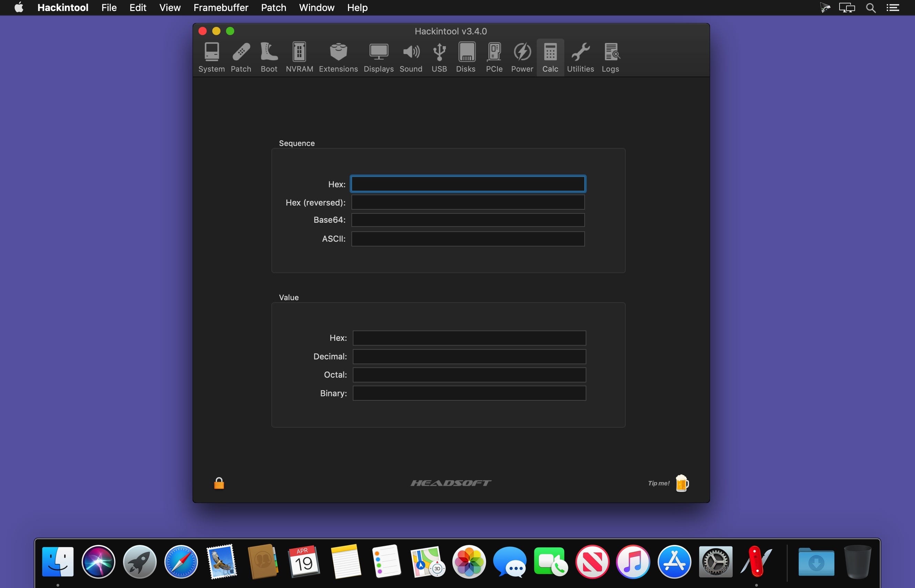The width and height of the screenshot is (915, 588).
Task: Open the Boot section
Action: coord(269,57)
